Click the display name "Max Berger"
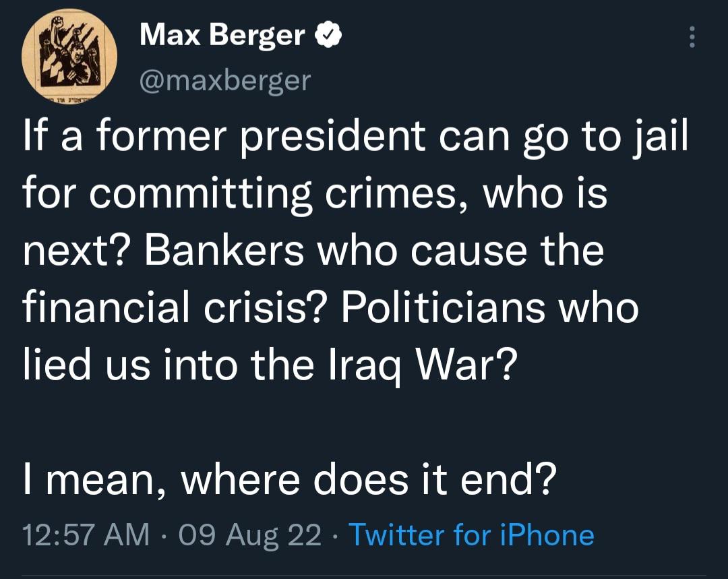Image resolution: width=728 pixels, height=579 pixels. (x=222, y=35)
